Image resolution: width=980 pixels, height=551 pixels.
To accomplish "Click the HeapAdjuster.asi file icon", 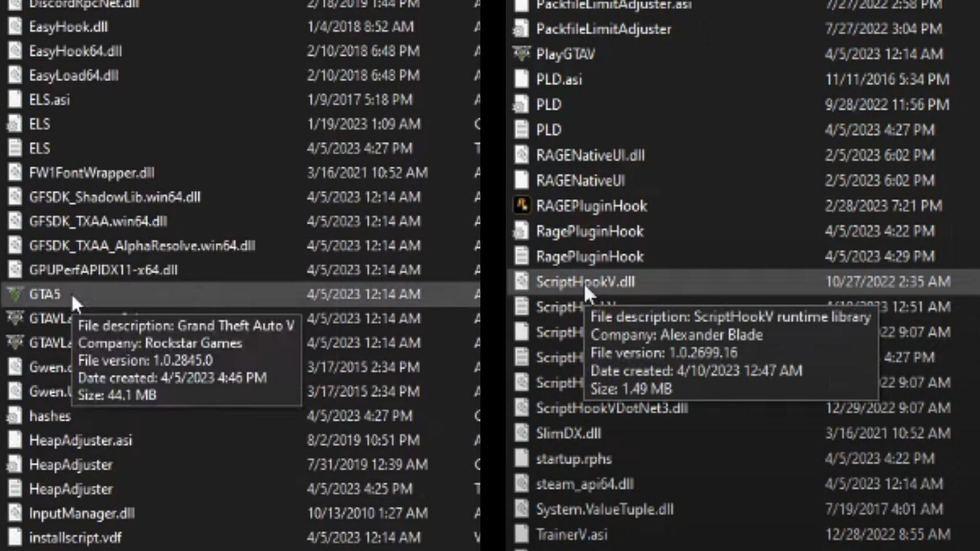I will pos(15,440).
